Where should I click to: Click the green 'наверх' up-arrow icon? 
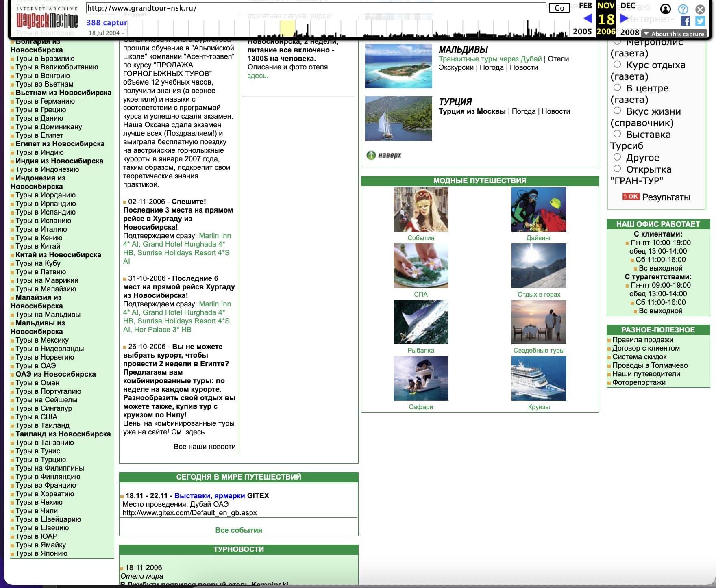click(371, 155)
